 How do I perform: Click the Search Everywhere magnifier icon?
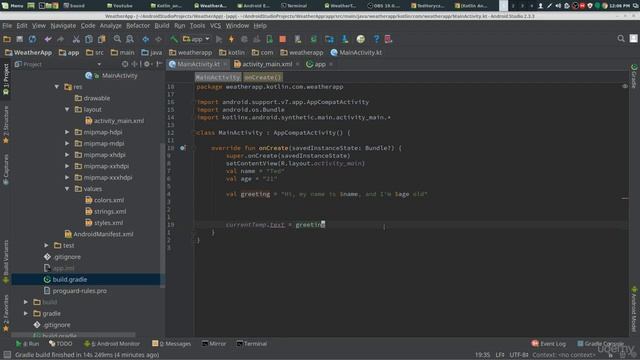[621, 39]
